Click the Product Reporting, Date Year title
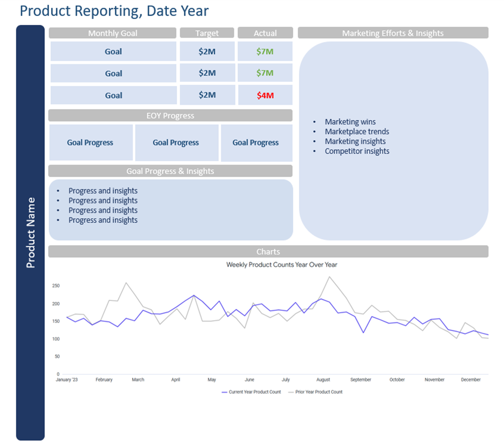The height and width of the screenshot is (443, 504). pos(114,11)
